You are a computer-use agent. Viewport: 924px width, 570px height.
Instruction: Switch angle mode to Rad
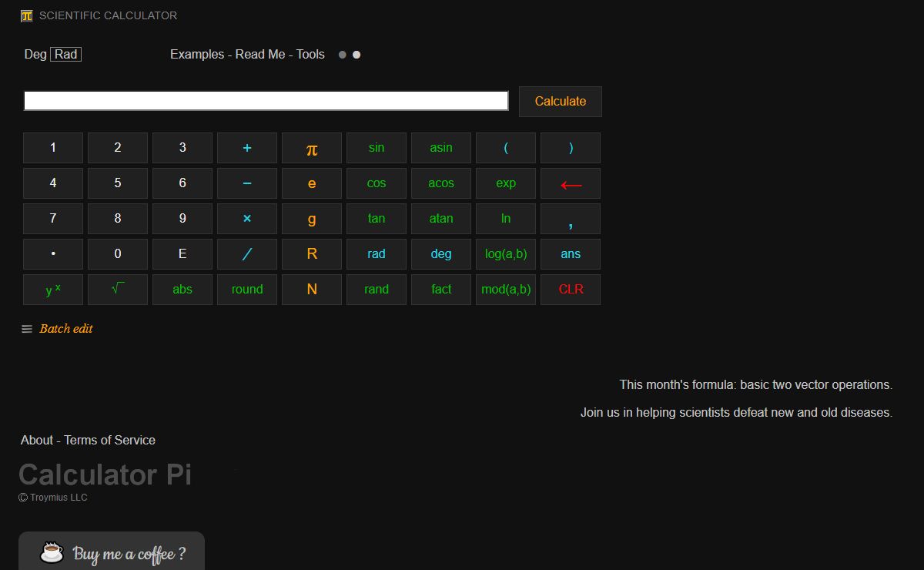66,55
